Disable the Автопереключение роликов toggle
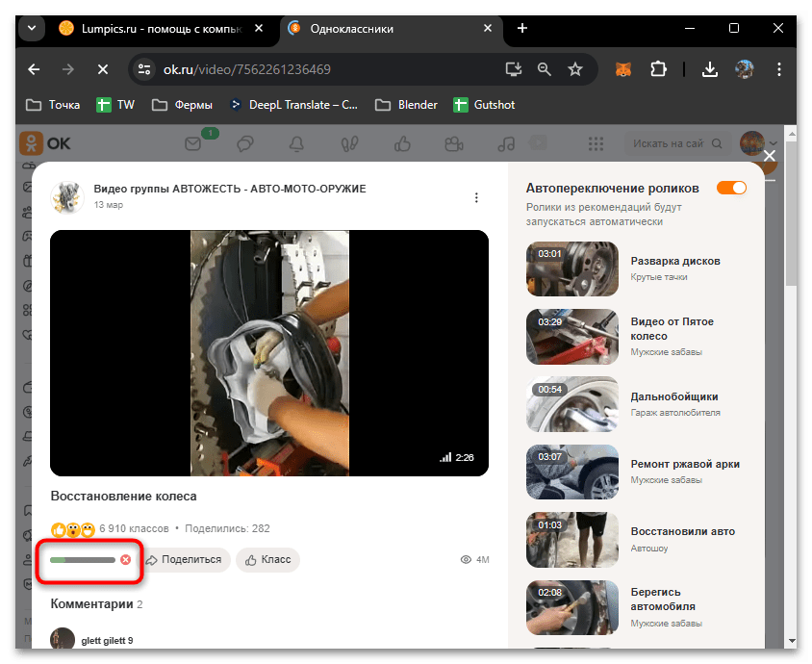This screenshot has height=664, width=812. 731,189
